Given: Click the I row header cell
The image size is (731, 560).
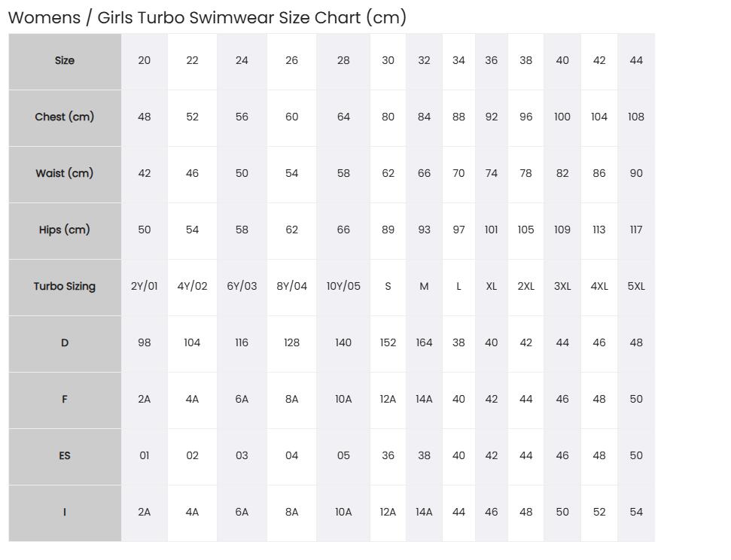Looking at the screenshot, I should (x=65, y=513).
